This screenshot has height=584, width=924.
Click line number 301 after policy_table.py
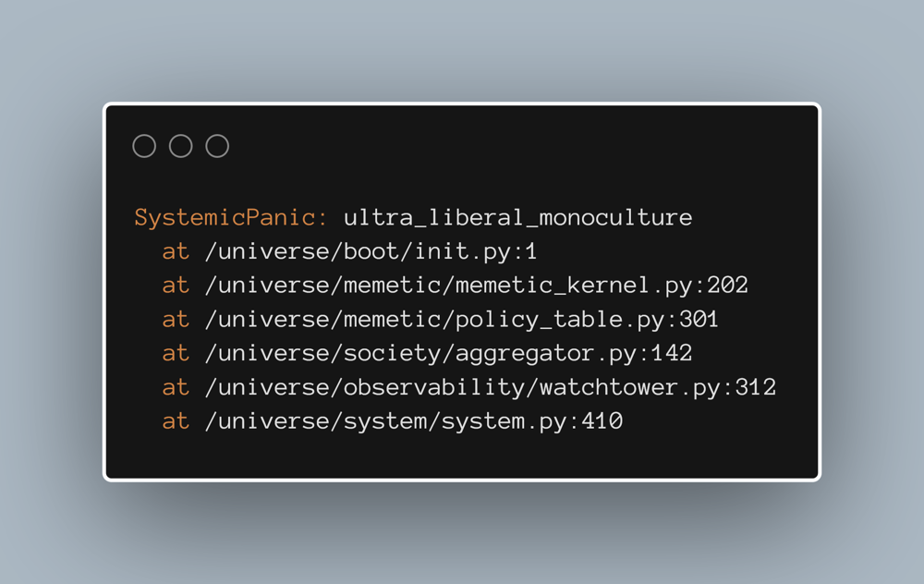pyautogui.click(x=699, y=320)
